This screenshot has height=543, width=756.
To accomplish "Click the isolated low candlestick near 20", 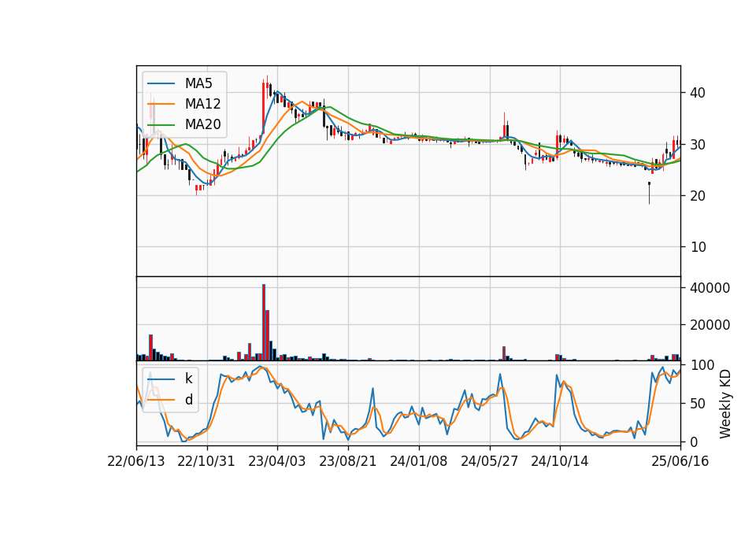I will [649, 193].
